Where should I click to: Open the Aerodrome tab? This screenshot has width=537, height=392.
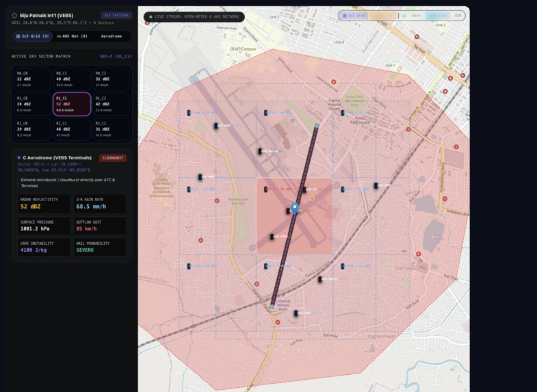(112, 36)
